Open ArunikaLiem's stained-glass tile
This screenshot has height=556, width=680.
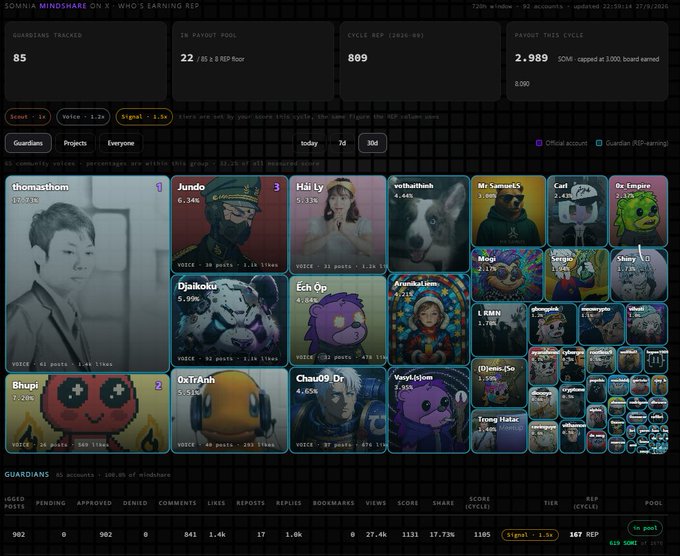[429, 319]
